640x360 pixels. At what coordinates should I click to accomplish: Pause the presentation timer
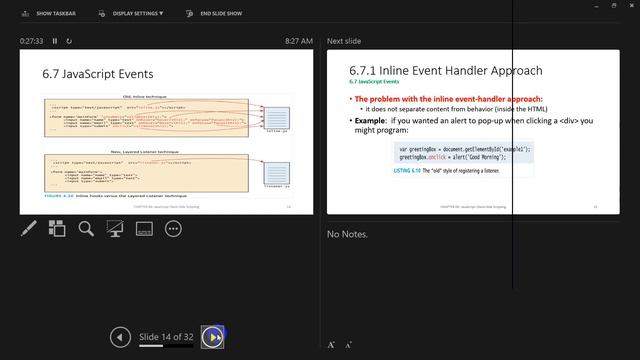55,41
